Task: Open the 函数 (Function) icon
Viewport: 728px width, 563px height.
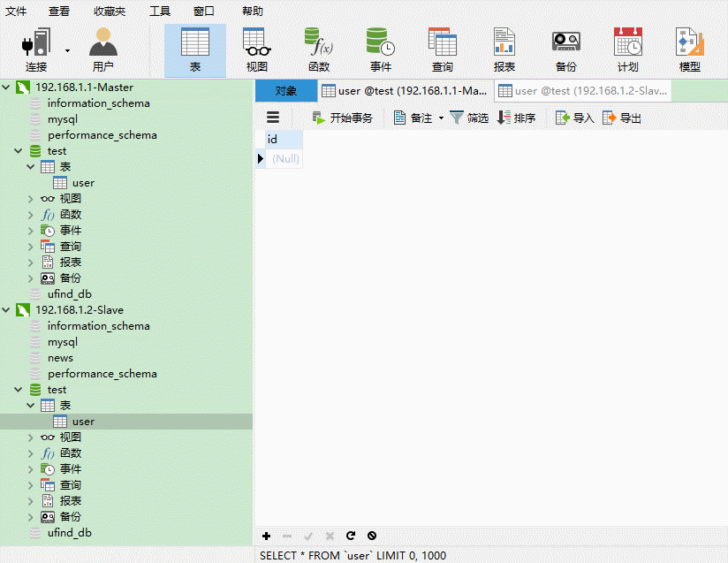Action: (x=318, y=44)
